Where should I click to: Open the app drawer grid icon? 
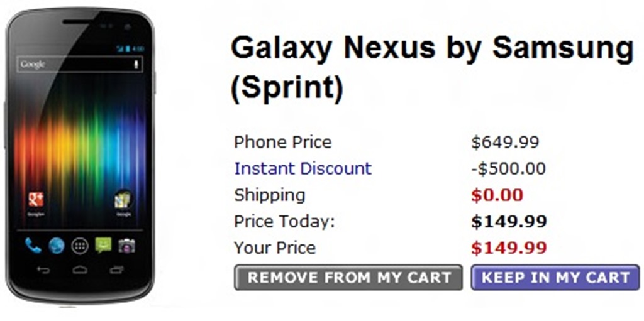79,246
